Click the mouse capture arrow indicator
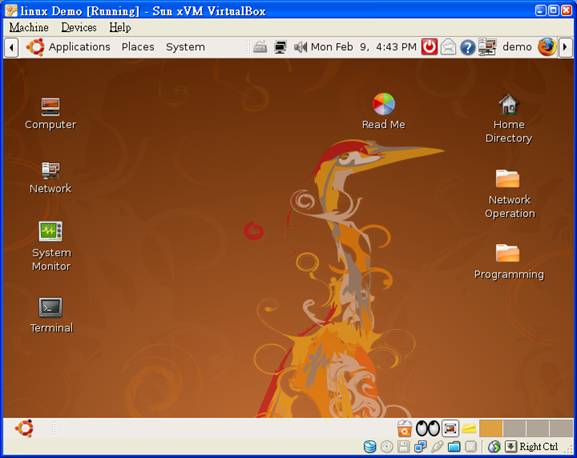 [510, 447]
